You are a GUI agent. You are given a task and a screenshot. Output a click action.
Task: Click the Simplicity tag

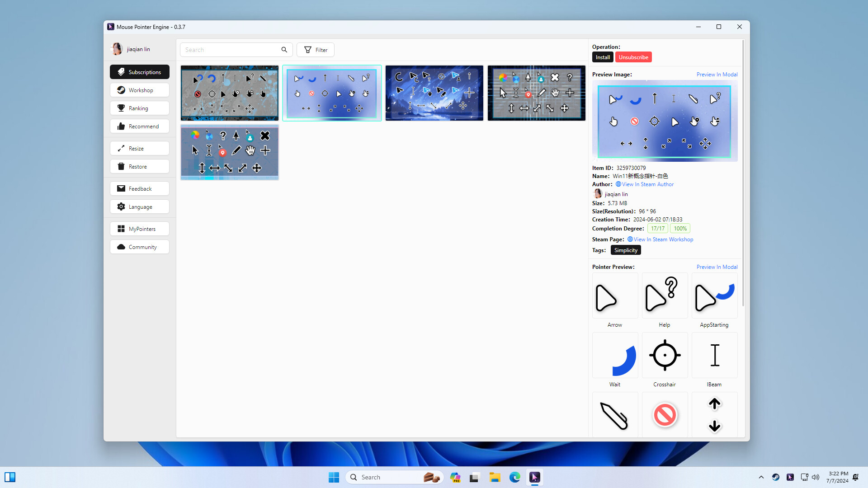[x=626, y=250]
